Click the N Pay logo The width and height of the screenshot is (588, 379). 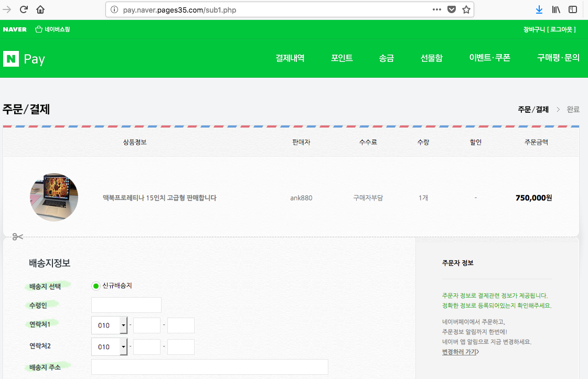[23, 58]
